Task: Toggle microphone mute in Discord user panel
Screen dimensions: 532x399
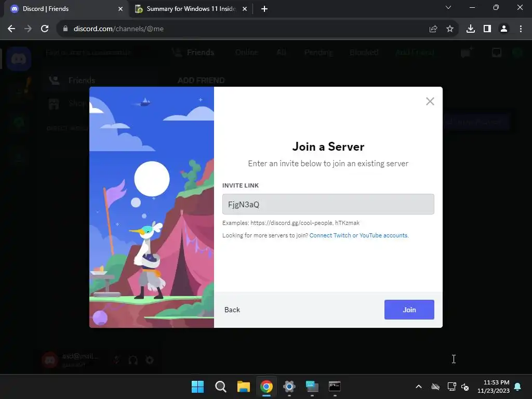Action: coord(116,360)
